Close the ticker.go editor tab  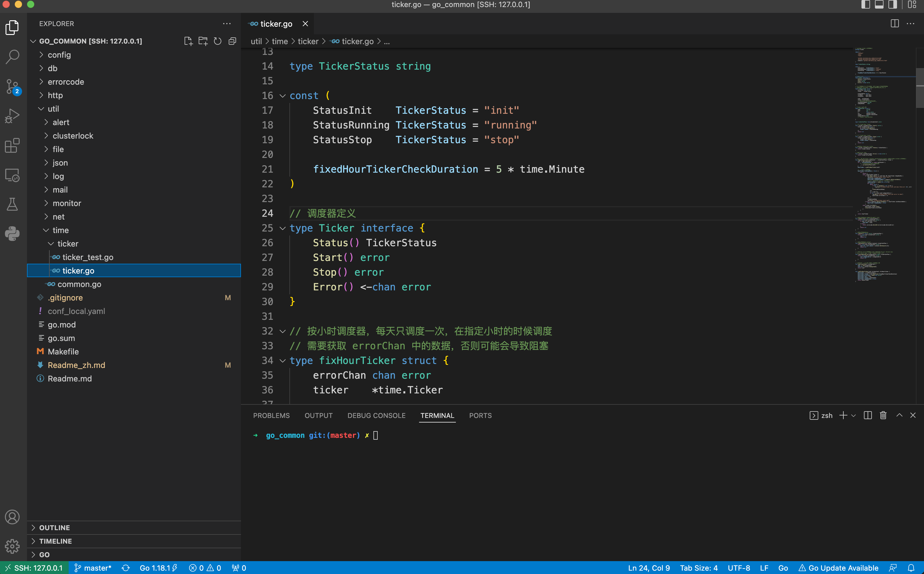tap(305, 24)
